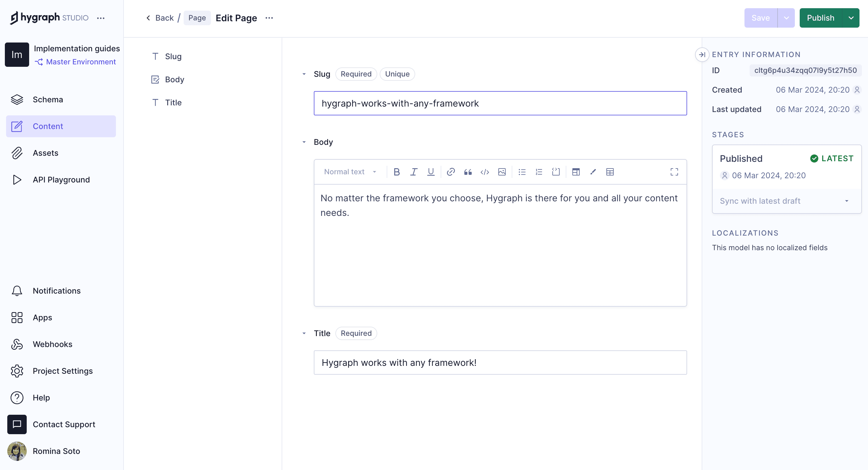Apply italic formatting in the rich text toolbar
The image size is (868, 470).
(x=414, y=172)
